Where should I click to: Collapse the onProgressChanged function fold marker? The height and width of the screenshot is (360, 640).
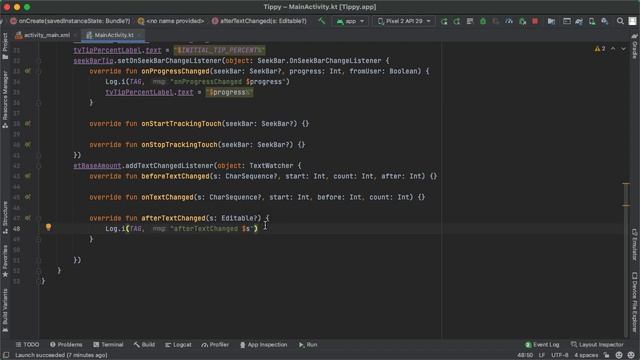pos(38,71)
